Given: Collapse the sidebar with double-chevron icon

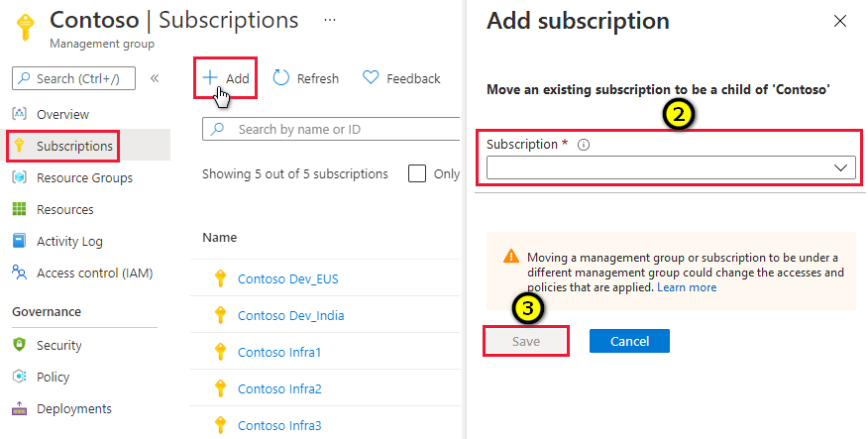Looking at the screenshot, I should (155, 78).
